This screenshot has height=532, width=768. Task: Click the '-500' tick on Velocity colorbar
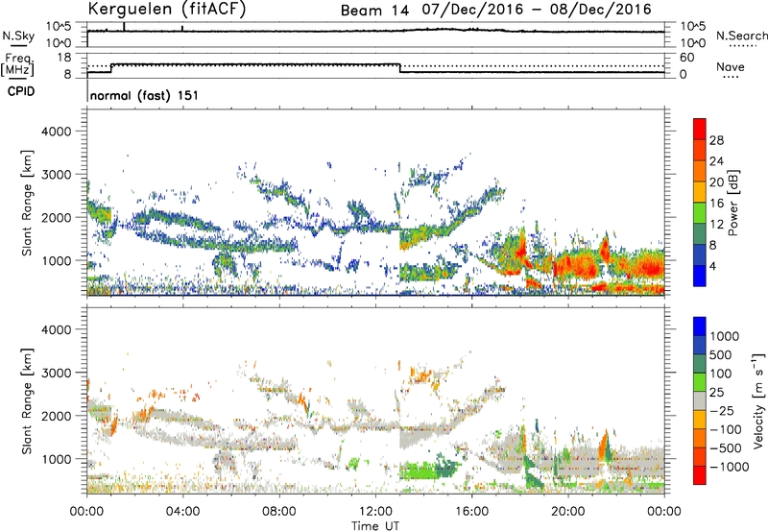[x=725, y=447]
